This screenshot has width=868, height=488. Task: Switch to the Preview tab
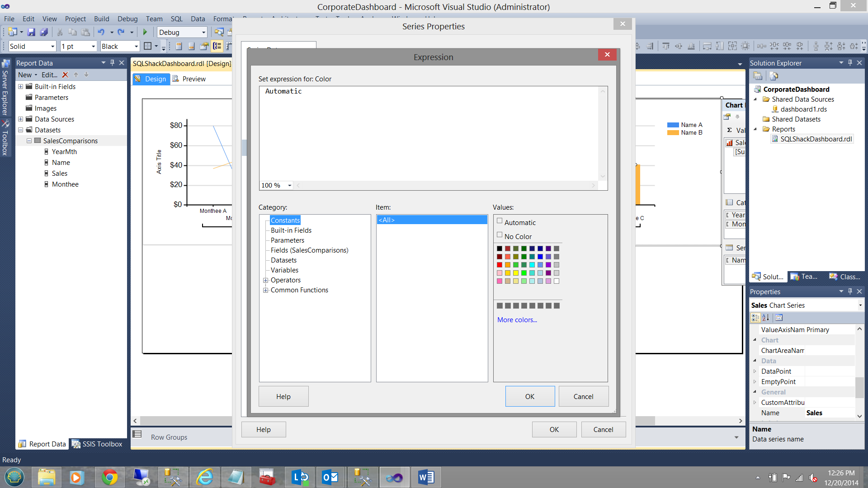pos(193,79)
